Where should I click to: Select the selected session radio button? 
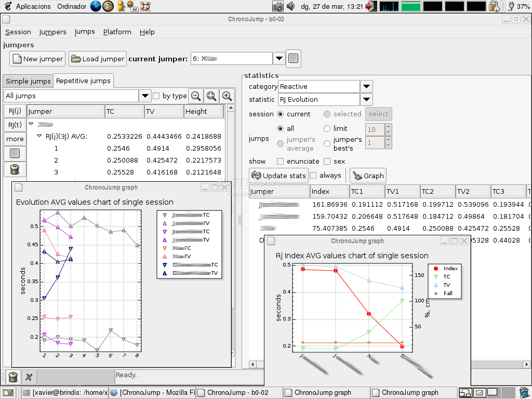tap(327, 114)
